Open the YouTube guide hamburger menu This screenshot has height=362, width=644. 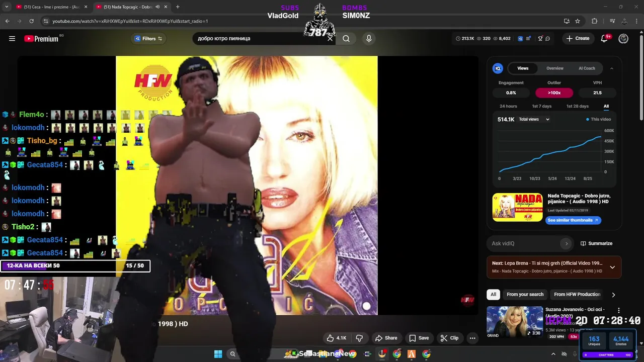[x=12, y=39]
